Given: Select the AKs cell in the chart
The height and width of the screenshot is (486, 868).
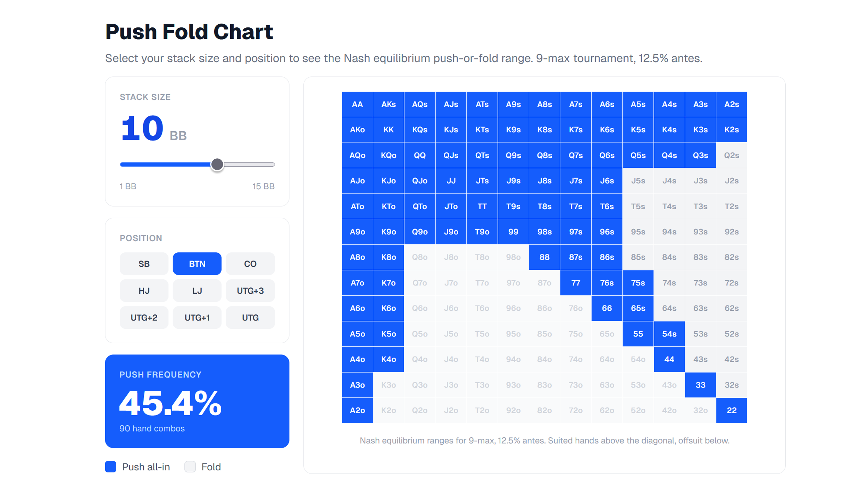Looking at the screenshot, I should [x=389, y=104].
